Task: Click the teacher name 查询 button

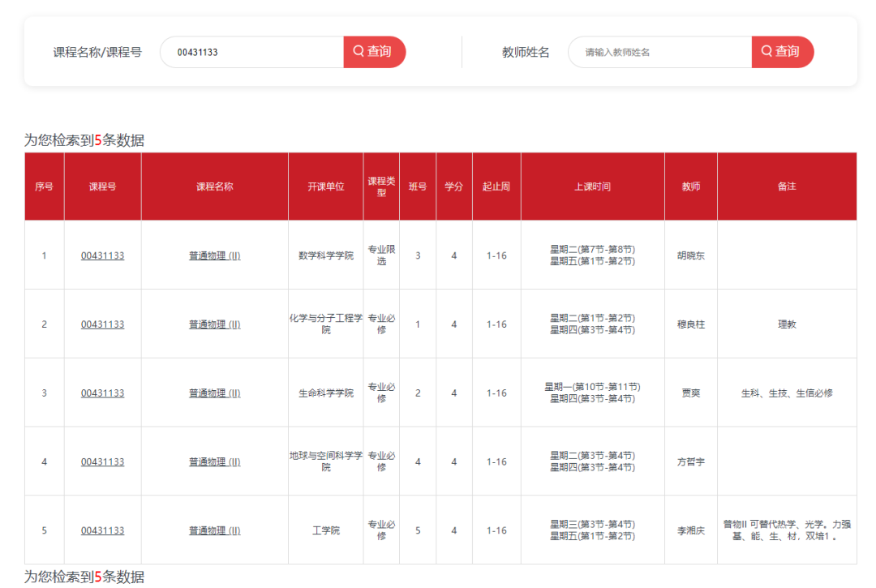Action: point(782,52)
